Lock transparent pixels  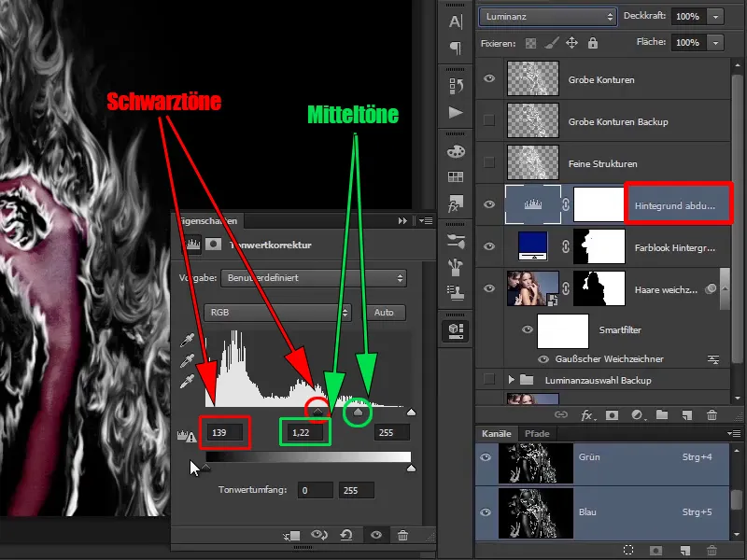coord(530,43)
